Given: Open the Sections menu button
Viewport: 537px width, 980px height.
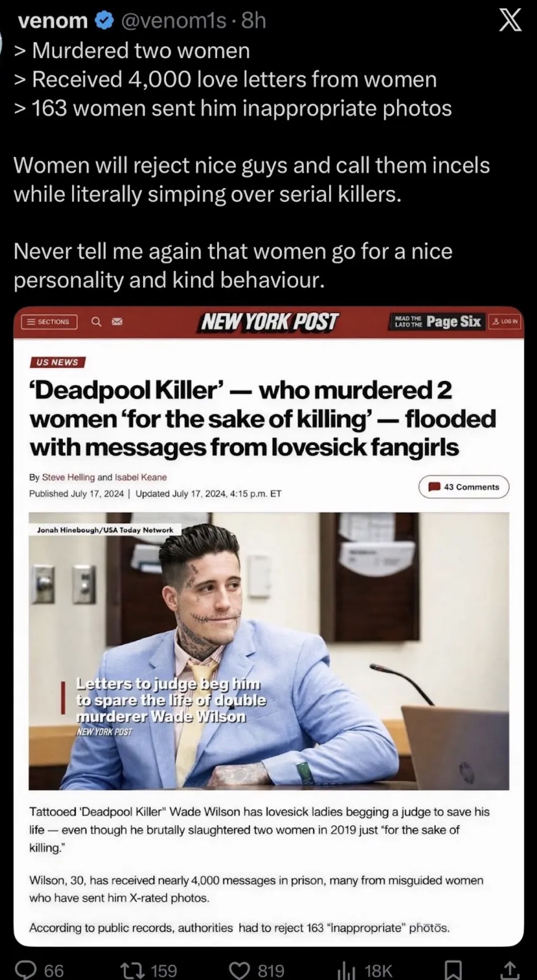Looking at the screenshot, I should (x=49, y=321).
